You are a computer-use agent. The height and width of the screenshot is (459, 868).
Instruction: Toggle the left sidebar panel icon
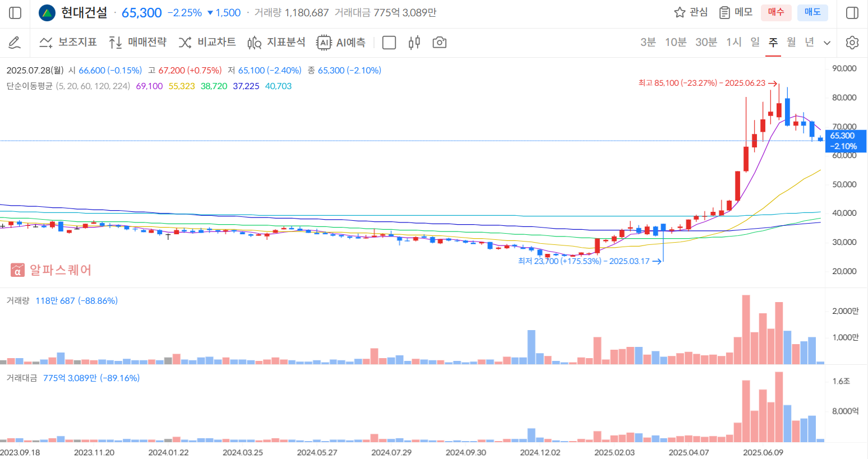pos(15,13)
